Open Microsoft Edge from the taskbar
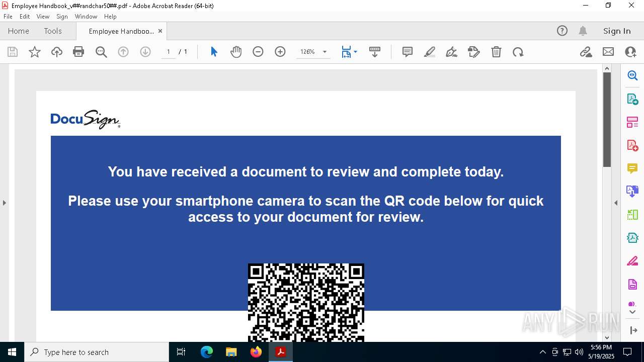The height and width of the screenshot is (362, 644). (207, 352)
